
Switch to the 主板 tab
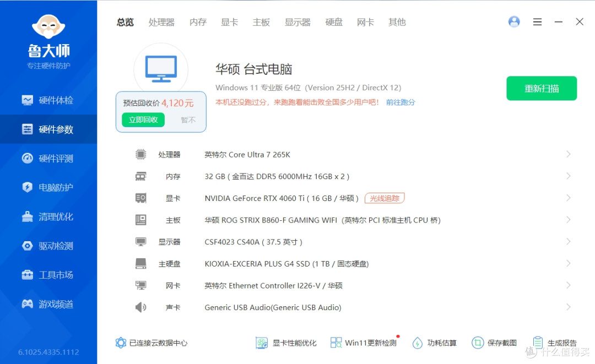262,23
